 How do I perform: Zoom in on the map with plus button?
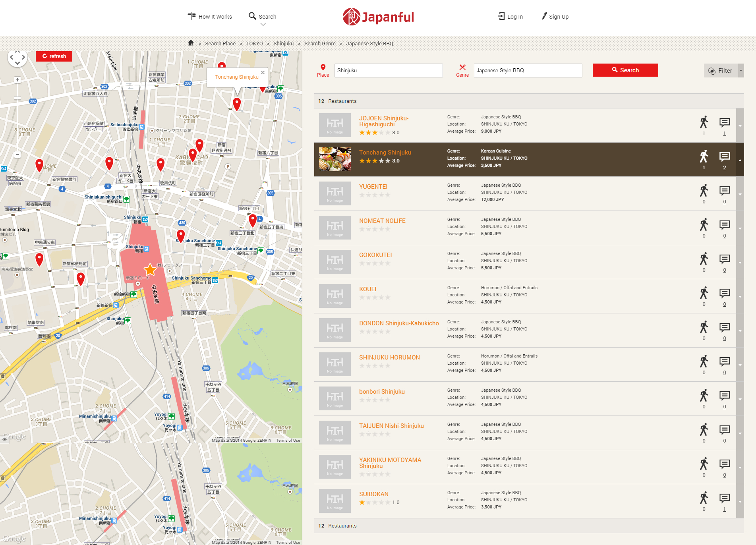pos(17,80)
